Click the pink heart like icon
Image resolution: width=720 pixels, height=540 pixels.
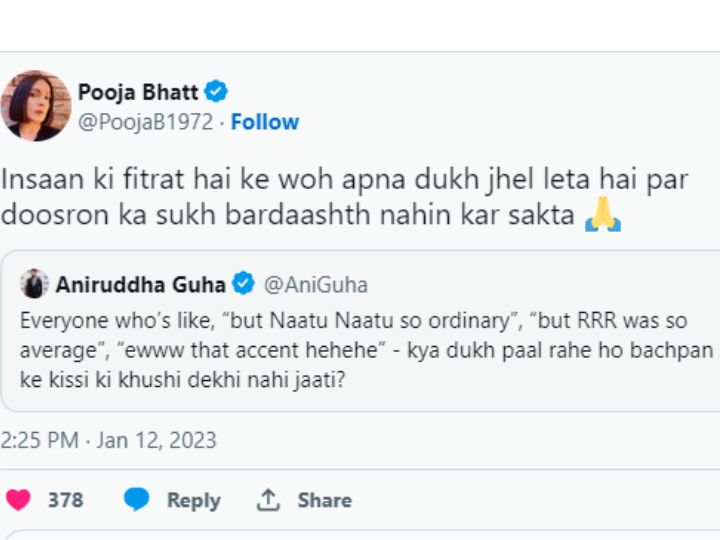pos(18,500)
